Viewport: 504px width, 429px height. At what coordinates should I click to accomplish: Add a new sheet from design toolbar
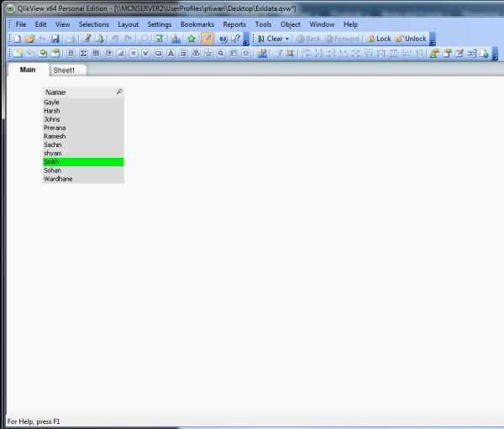pyautogui.click(x=18, y=54)
